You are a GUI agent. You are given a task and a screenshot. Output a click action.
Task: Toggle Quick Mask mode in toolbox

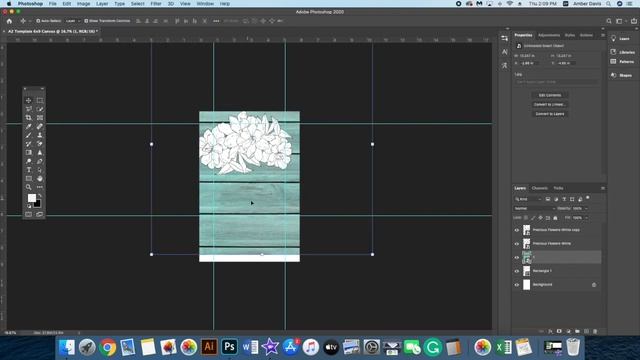click(29, 214)
